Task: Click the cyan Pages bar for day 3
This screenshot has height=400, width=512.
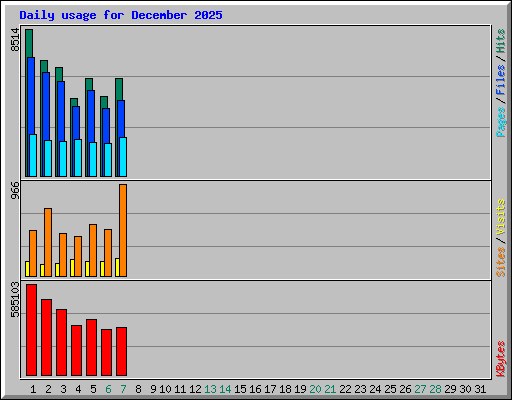Action: (63, 159)
